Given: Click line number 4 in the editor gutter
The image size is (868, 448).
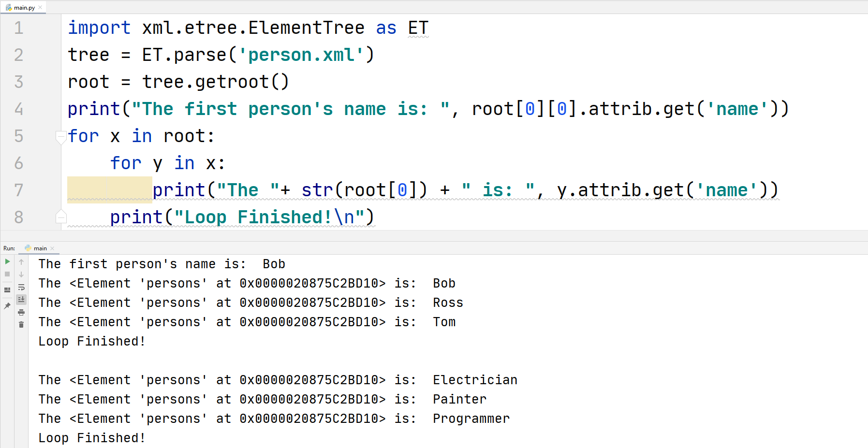Looking at the screenshot, I should 18,109.
